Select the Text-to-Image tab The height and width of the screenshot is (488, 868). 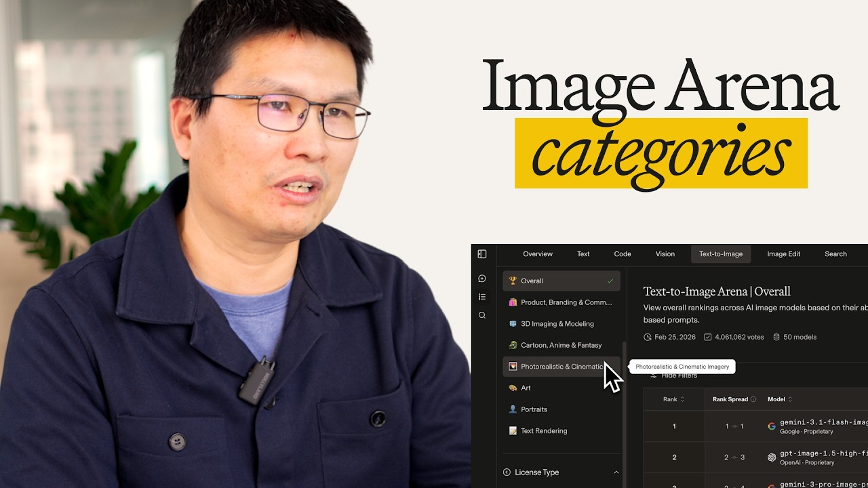pyautogui.click(x=721, y=254)
